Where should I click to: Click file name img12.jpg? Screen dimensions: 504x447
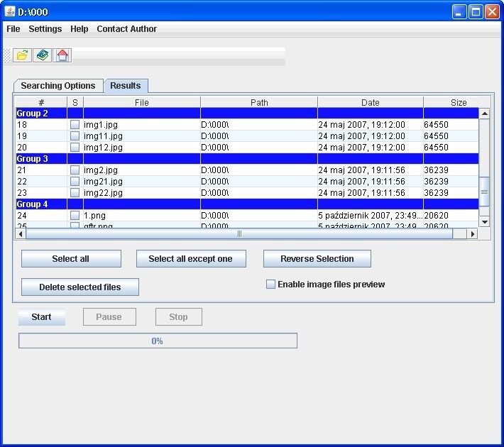[103, 148]
